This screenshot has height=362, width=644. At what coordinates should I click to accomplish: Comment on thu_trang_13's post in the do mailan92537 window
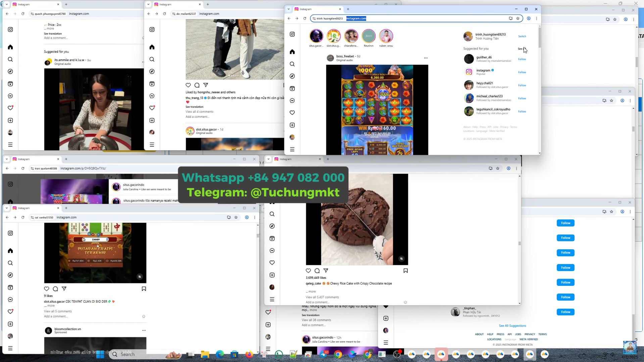point(197,85)
